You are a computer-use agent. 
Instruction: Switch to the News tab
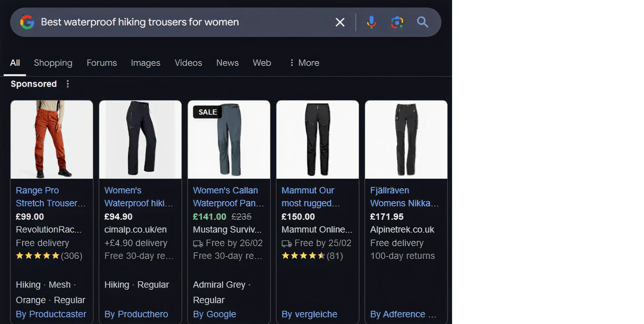coord(227,63)
